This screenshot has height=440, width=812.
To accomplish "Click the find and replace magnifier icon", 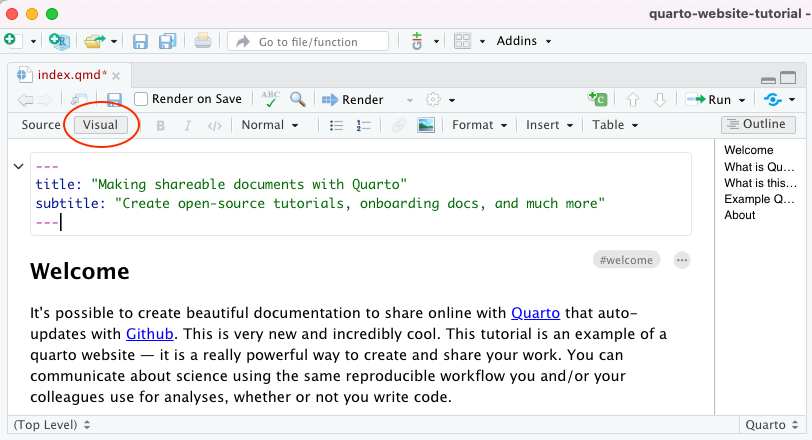I will (297, 99).
